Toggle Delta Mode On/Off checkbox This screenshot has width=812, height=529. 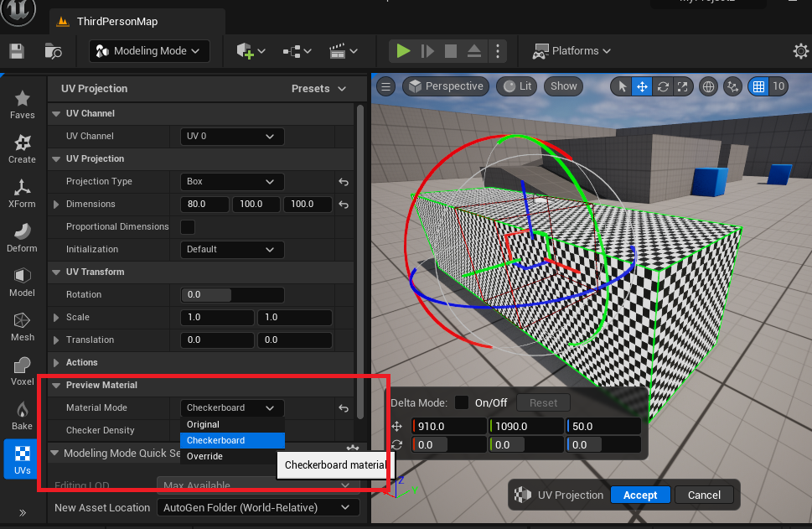(461, 402)
